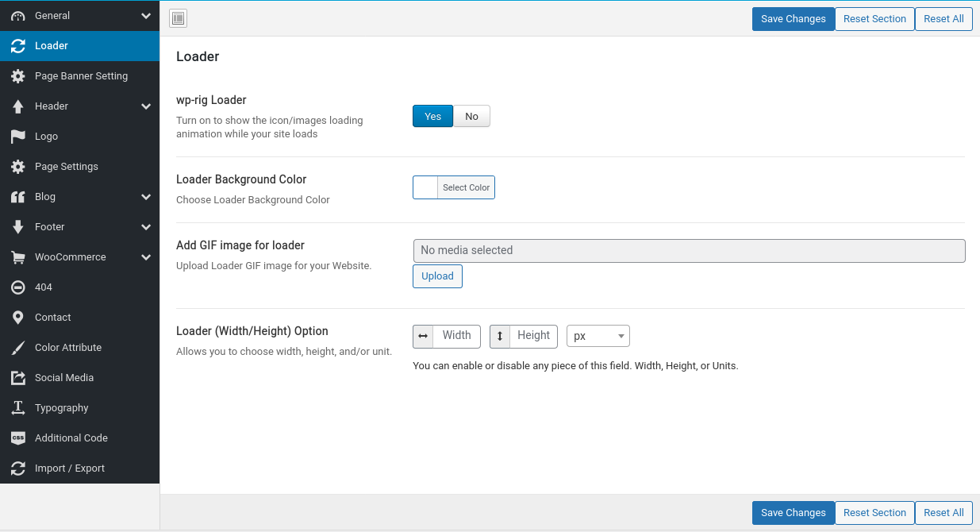Click the Header up-arrow icon

17,106
